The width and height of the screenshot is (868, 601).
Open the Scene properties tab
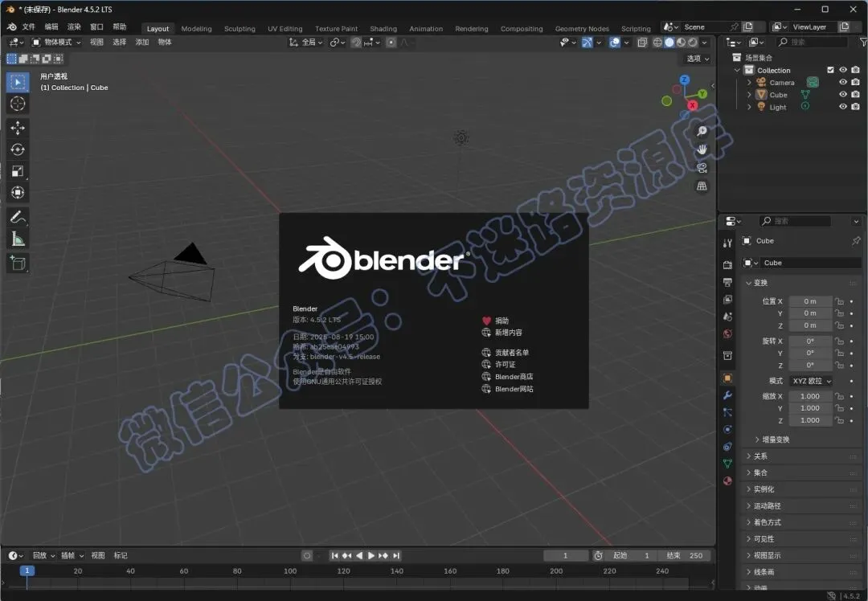[727, 317]
